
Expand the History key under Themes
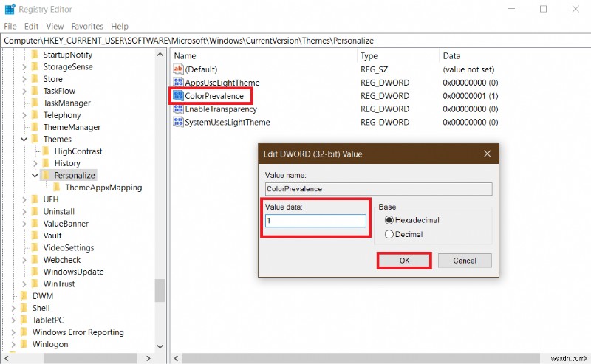click(x=35, y=163)
